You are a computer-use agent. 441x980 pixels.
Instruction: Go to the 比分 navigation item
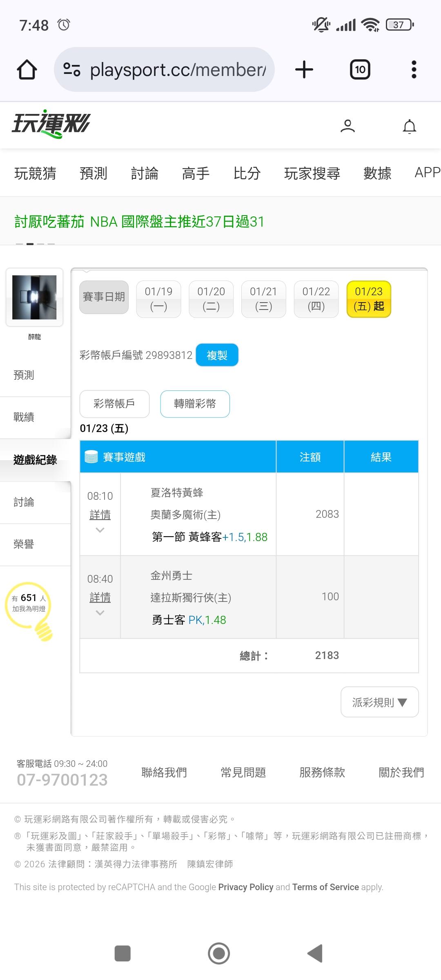pos(247,173)
